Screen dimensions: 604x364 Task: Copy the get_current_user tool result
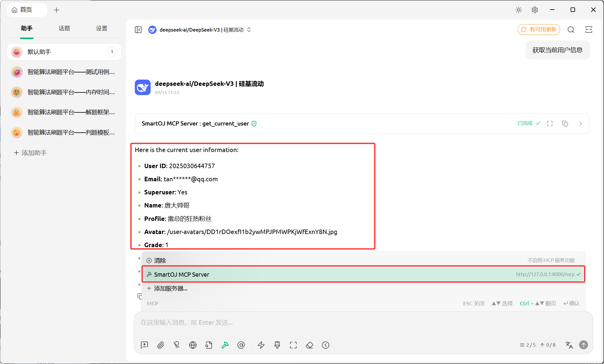(565, 123)
